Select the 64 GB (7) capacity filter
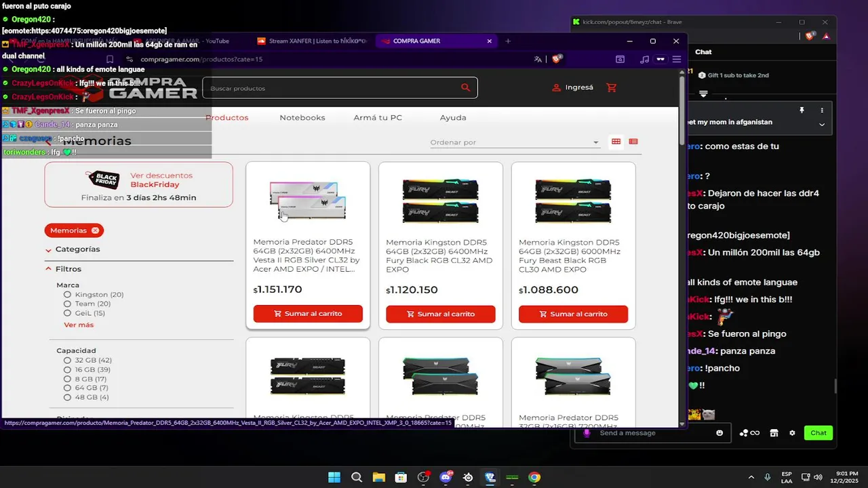Screen dimensions: 868x488 pos(85,388)
